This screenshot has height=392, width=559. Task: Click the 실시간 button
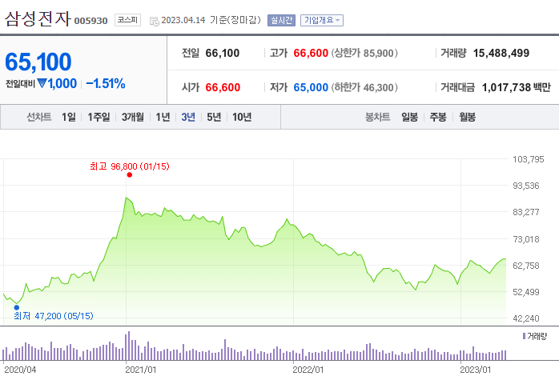281,20
